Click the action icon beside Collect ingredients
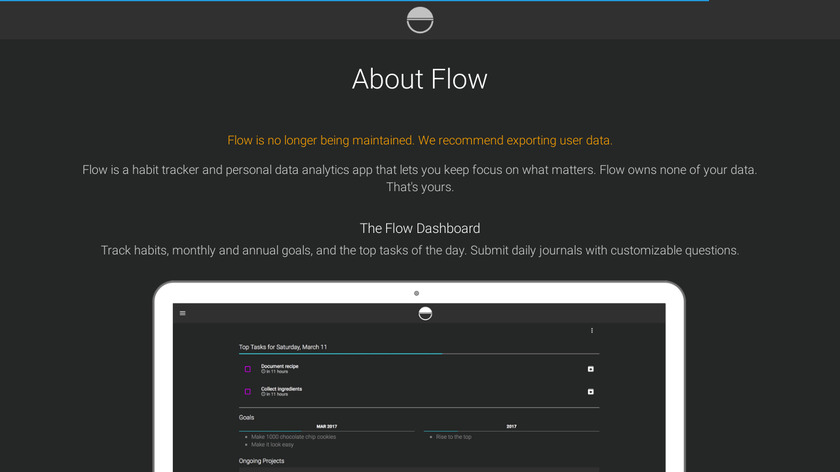 590,392
